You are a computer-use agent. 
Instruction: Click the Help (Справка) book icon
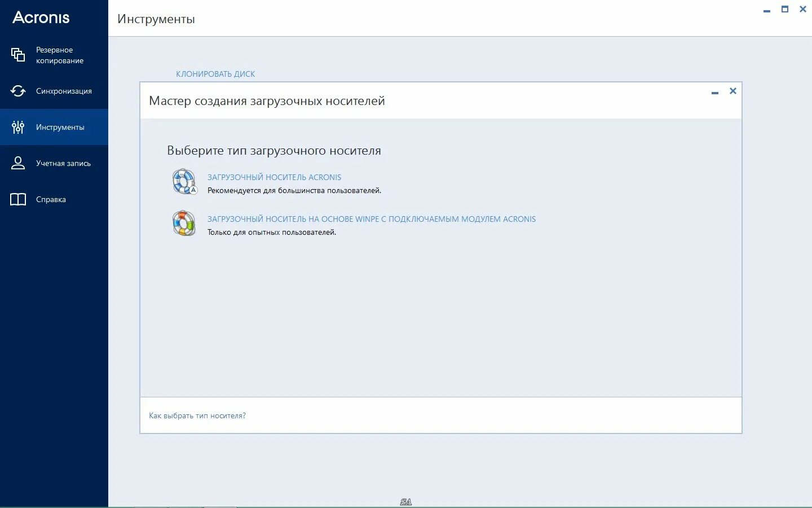coord(18,199)
